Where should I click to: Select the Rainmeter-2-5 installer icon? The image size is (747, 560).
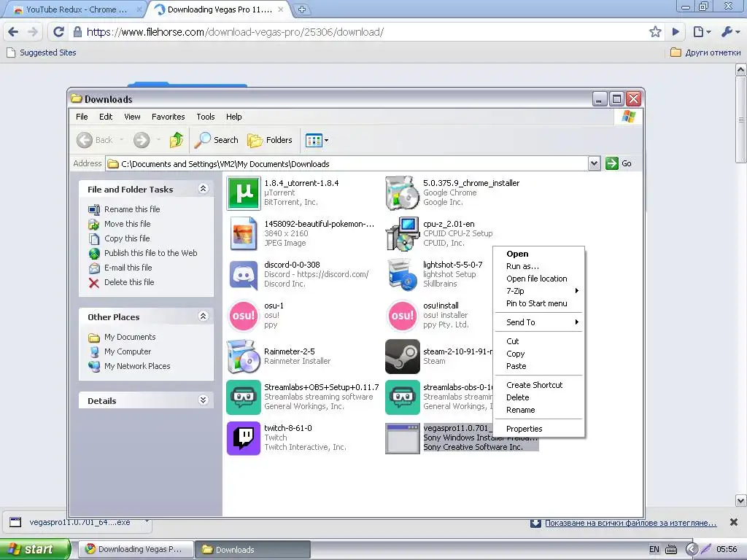pos(244,357)
